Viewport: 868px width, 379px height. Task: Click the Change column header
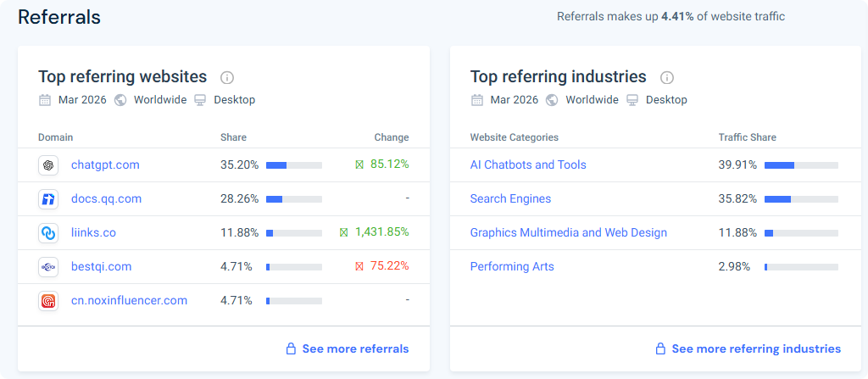click(391, 137)
